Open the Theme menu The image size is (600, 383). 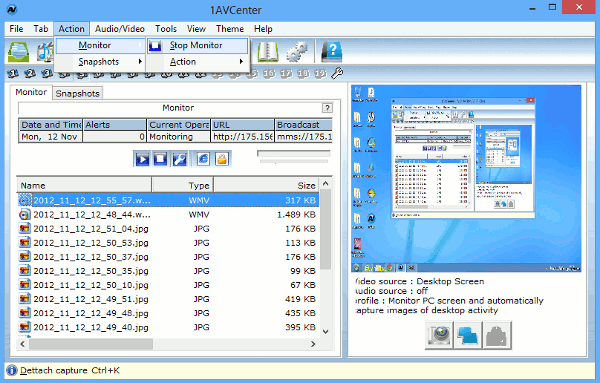pyautogui.click(x=230, y=29)
